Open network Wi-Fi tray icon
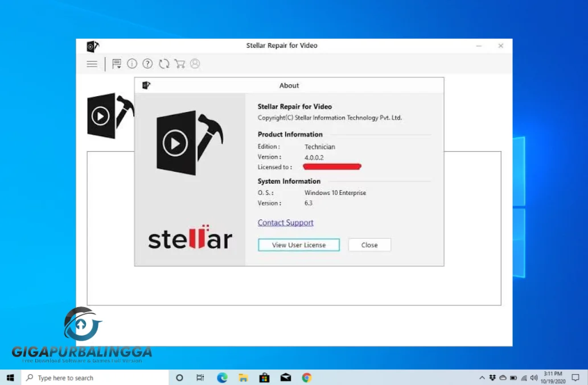588x385 pixels. 524,378
